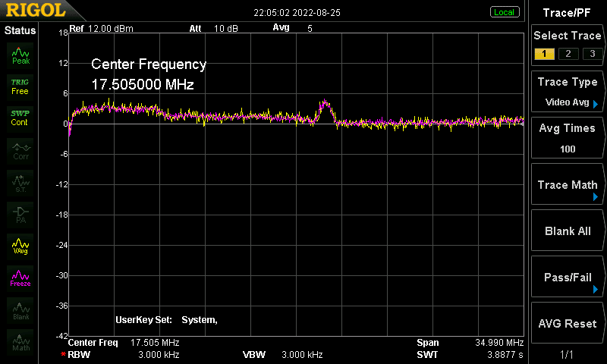The image size is (607, 364).
Task: Switch to trace 2 in Select Trace
Action: tap(568, 54)
